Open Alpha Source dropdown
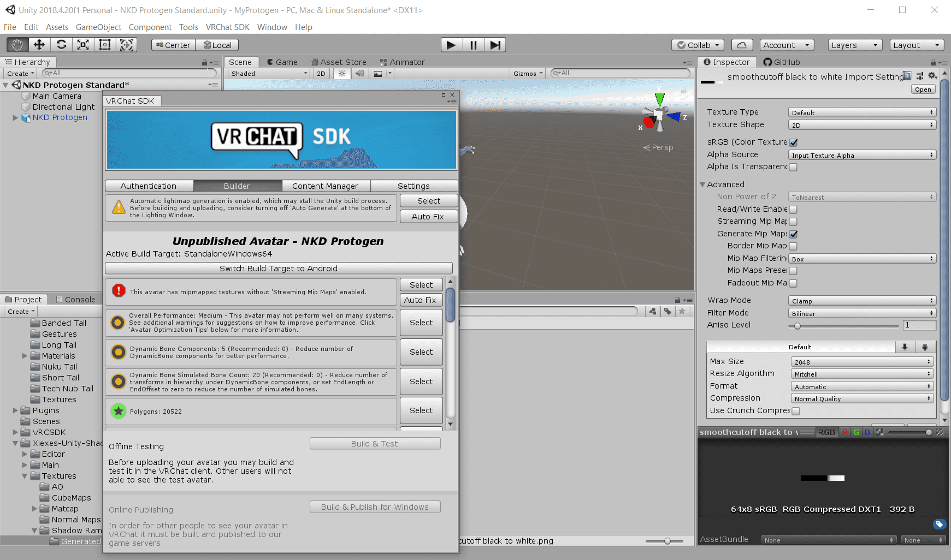This screenshot has height=560, width=951. point(862,155)
